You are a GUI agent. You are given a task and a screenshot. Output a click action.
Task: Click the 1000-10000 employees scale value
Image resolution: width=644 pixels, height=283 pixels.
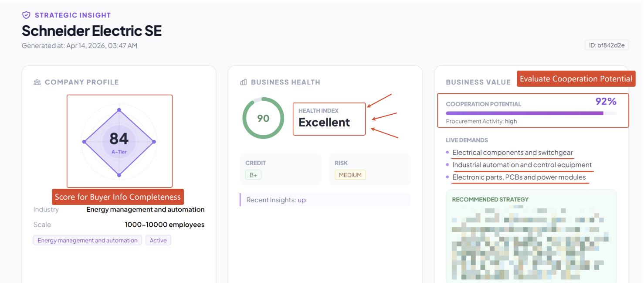point(165,225)
